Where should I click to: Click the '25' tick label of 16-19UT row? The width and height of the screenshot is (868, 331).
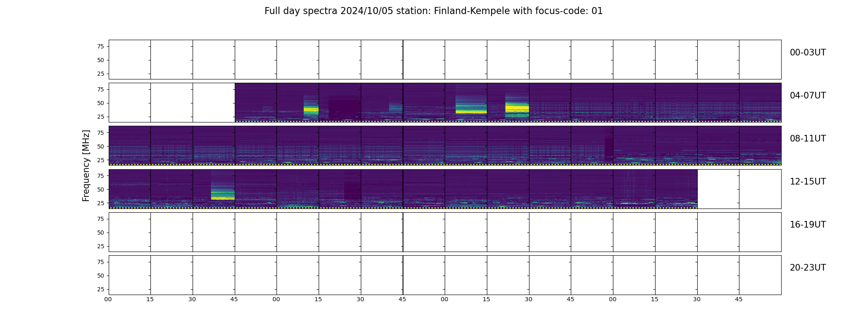pyautogui.click(x=100, y=246)
